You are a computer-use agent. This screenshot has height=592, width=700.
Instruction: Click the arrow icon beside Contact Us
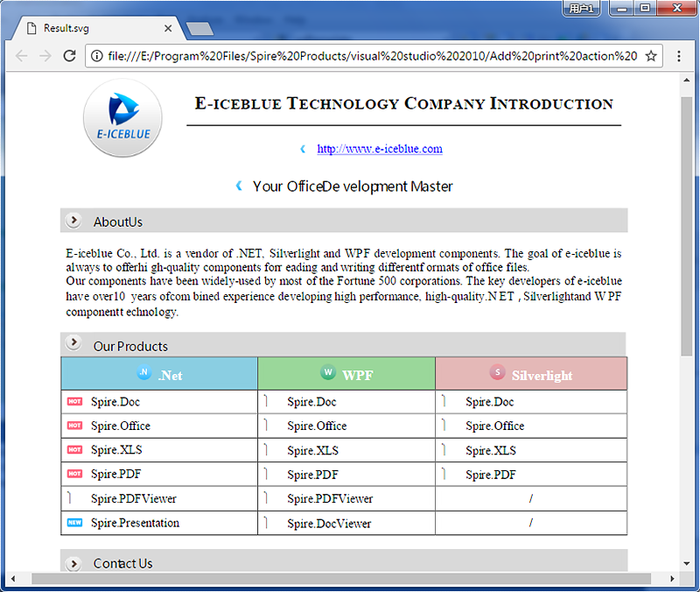73,564
